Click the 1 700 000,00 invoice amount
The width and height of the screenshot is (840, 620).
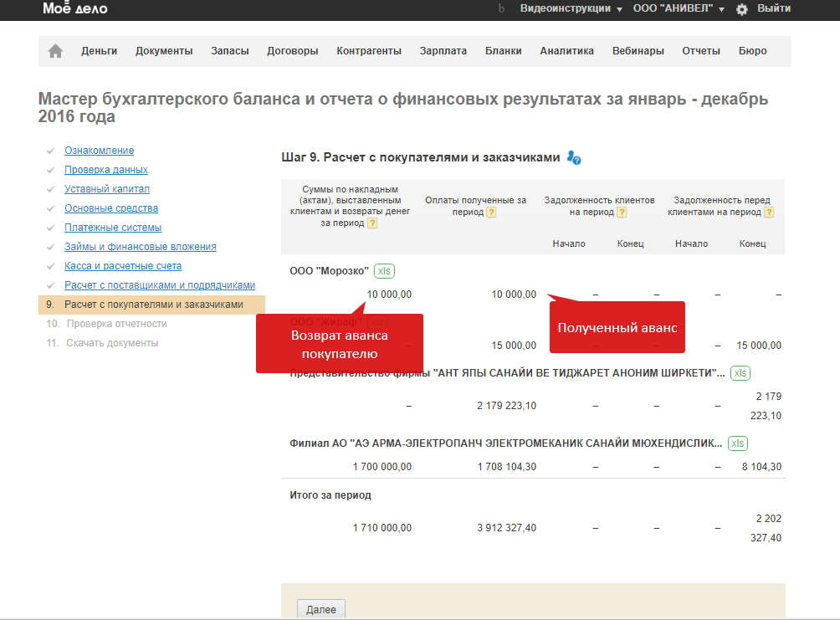[x=382, y=467]
